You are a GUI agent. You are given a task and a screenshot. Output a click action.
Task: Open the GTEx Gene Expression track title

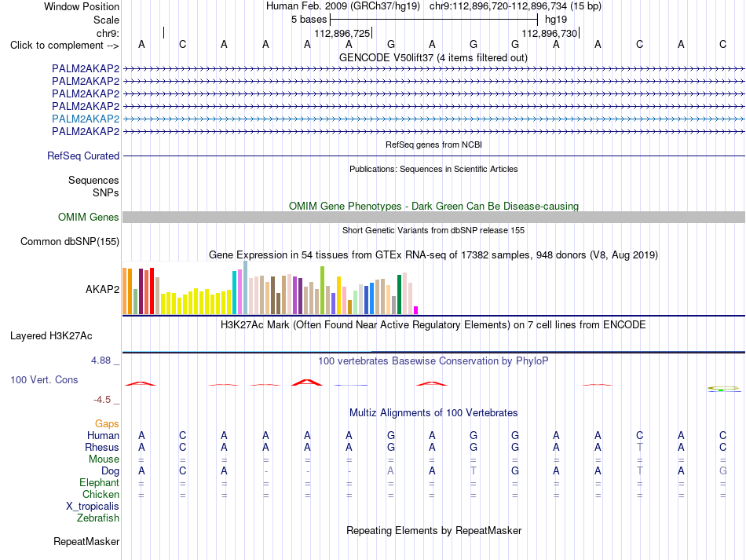[x=433, y=255]
